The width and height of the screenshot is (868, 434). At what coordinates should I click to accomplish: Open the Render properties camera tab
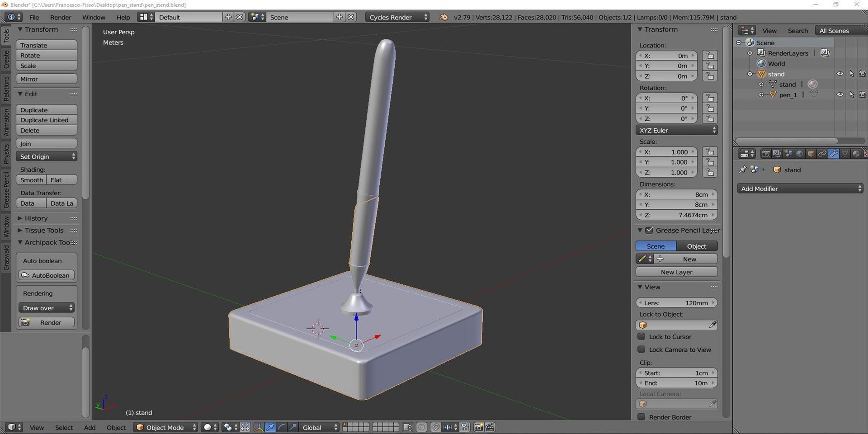766,154
